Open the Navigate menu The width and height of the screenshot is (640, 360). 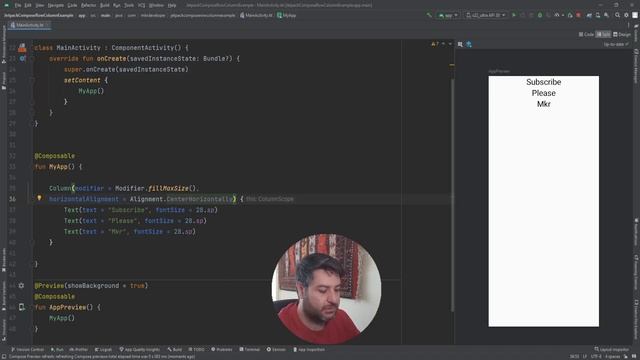(x=56, y=5)
